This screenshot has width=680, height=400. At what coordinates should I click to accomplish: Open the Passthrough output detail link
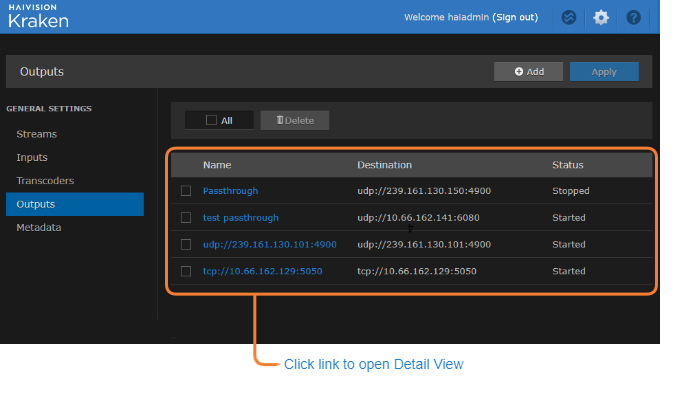click(x=230, y=191)
